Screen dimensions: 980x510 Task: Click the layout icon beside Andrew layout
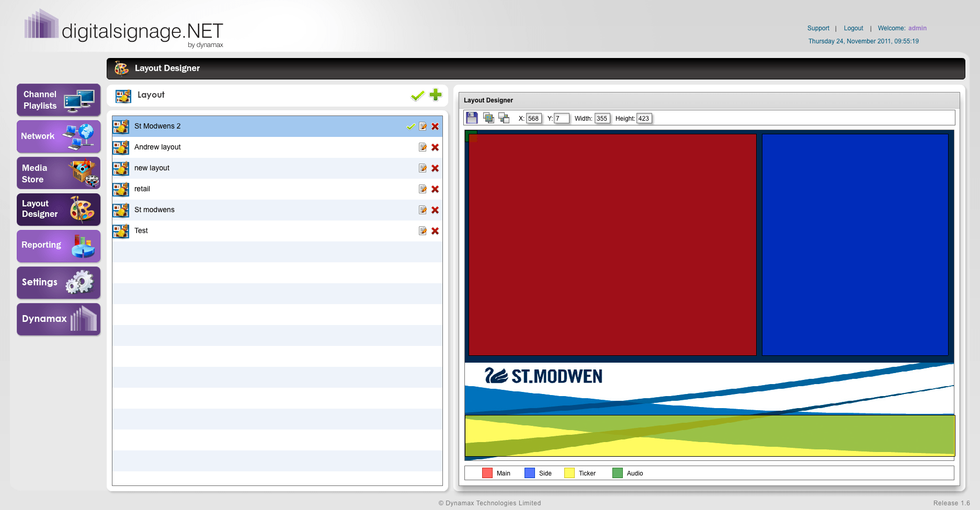(x=121, y=147)
